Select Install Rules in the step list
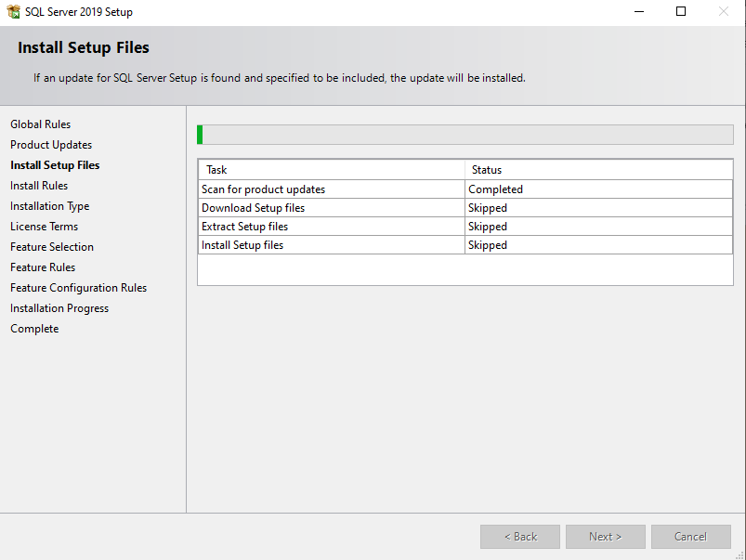The width and height of the screenshot is (746, 560). [x=39, y=186]
